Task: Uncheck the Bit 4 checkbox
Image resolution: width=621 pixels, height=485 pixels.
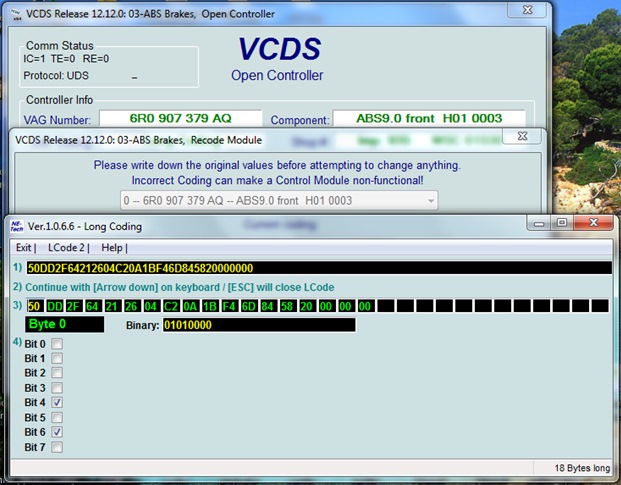Action: click(57, 401)
